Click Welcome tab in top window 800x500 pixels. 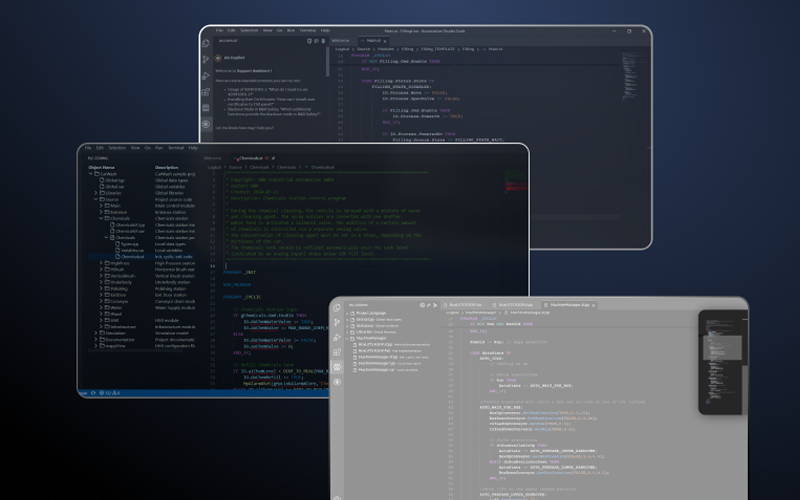point(339,41)
